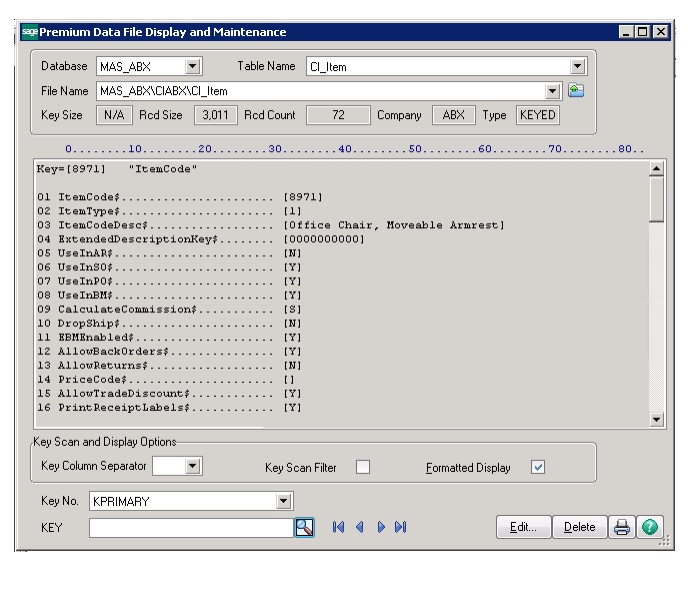Screen dimensions: 696x605
Task: Open help with question mark icon
Action: 650,527
